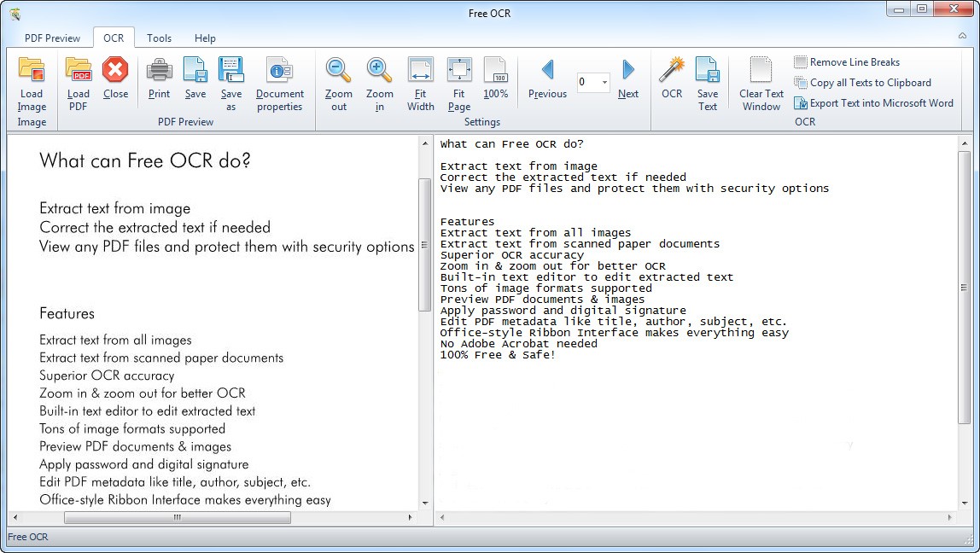Click 'Free OCR' status bar text

pyautogui.click(x=27, y=537)
